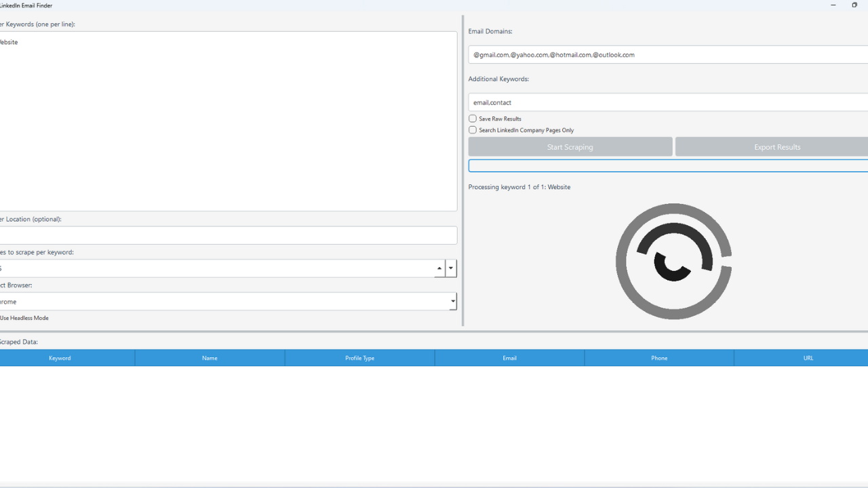This screenshot has height=488, width=868.
Task: Enable Search LinkedIn Company Pages Only
Action: 472,130
